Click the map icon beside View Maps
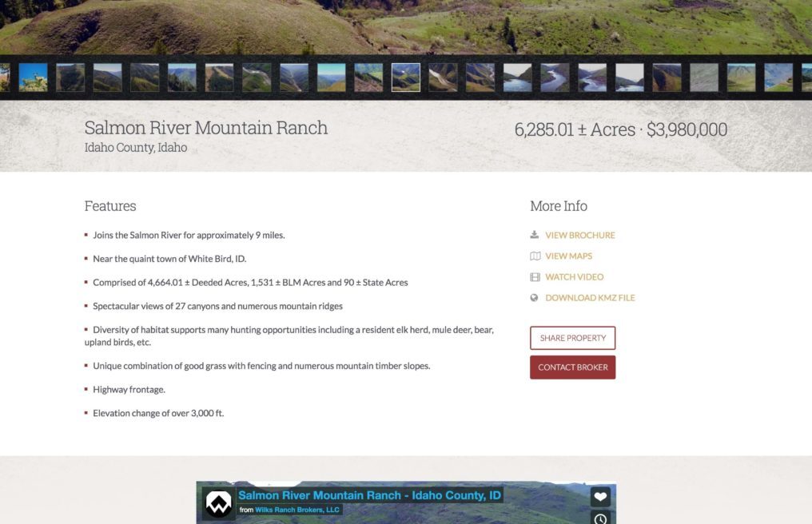The width and height of the screenshot is (812, 524). point(535,256)
